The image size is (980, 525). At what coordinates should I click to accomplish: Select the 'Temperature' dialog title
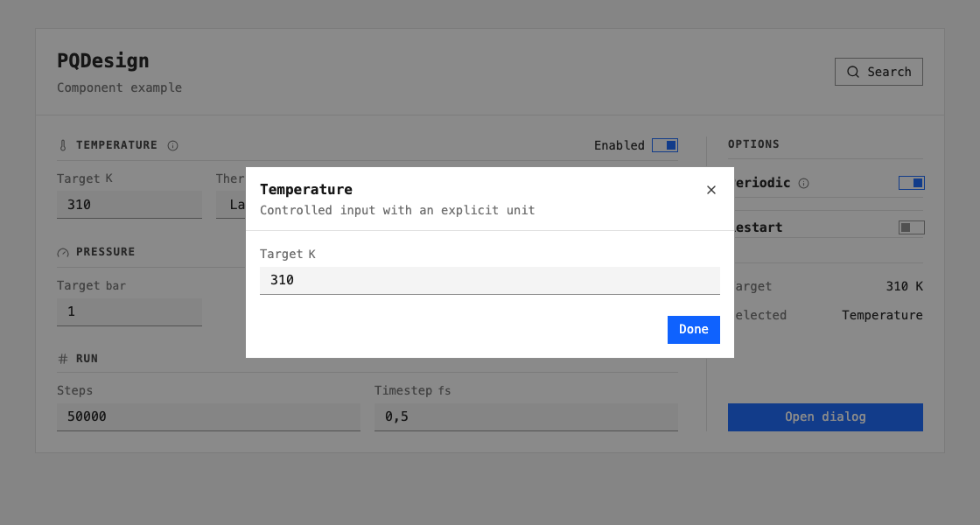(x=306, y=189)
